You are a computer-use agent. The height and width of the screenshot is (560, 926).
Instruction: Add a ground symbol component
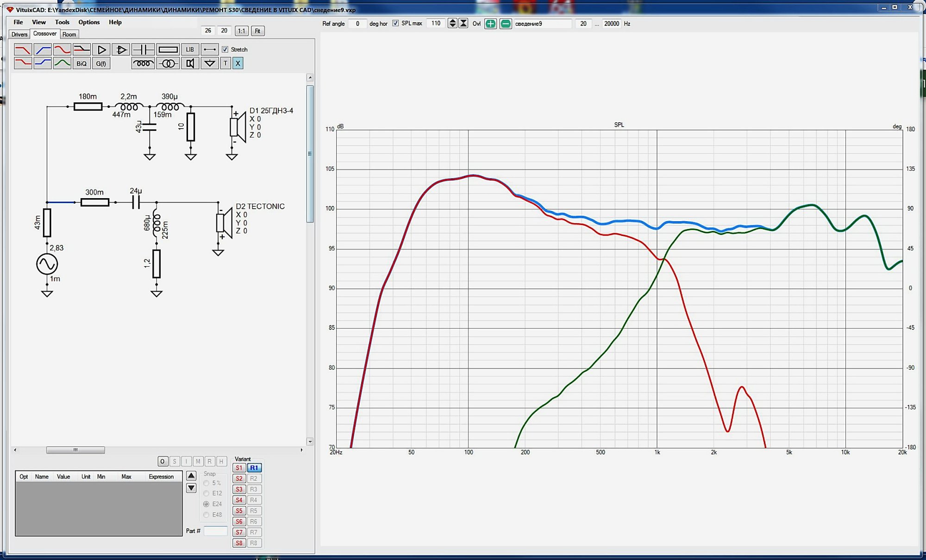(x=210, y=63)
